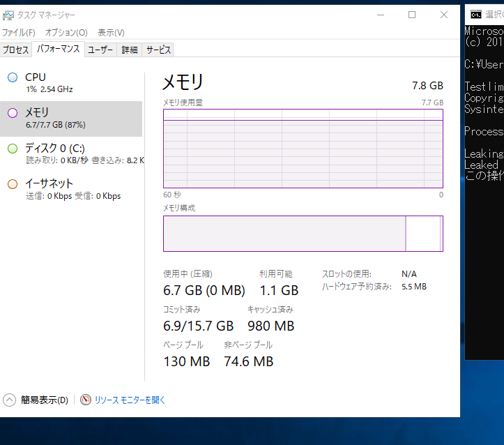Go to the サービス tab
Viewport: 504px width, 445px height.
click(x=158, y=50)
